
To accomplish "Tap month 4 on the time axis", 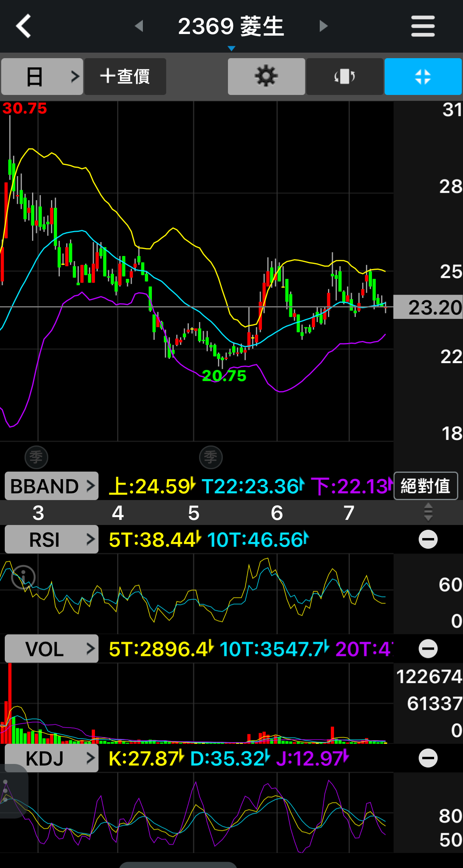I will (118, 513).
